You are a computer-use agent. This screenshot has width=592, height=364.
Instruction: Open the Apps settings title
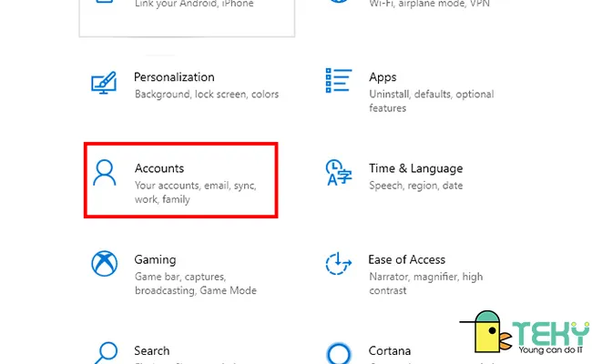point(383,77)
